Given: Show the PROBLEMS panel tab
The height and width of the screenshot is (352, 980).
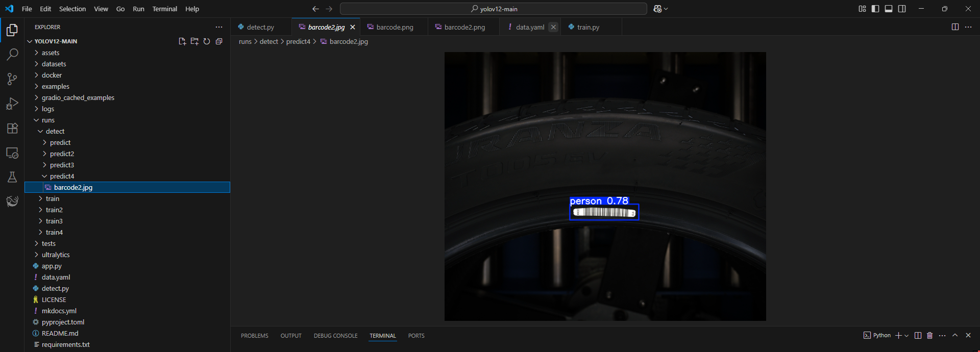Looking at the screenshot, I should point(255,336).
